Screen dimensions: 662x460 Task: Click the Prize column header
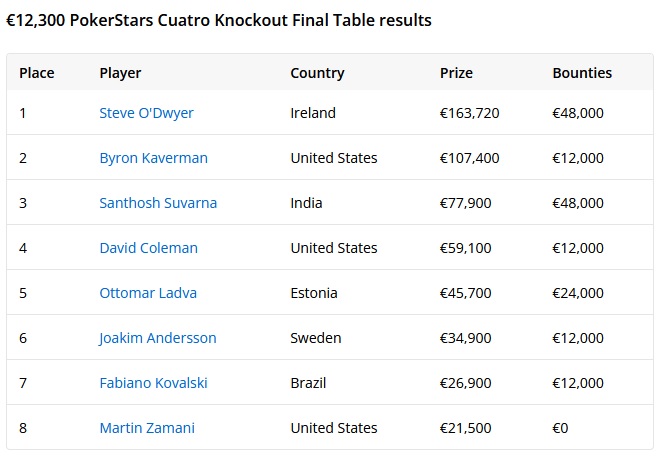tap(456, 73)
